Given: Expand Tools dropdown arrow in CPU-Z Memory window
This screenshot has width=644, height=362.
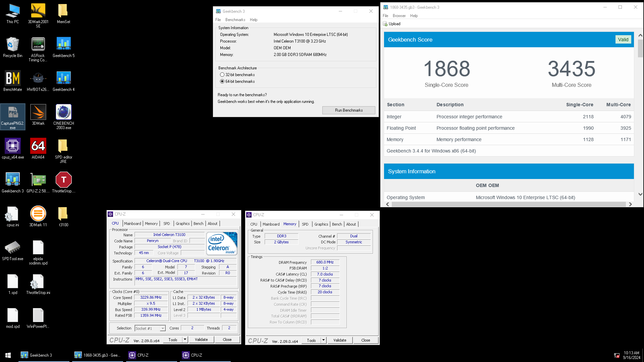Looking at the screenshot, I should [323, 340].
